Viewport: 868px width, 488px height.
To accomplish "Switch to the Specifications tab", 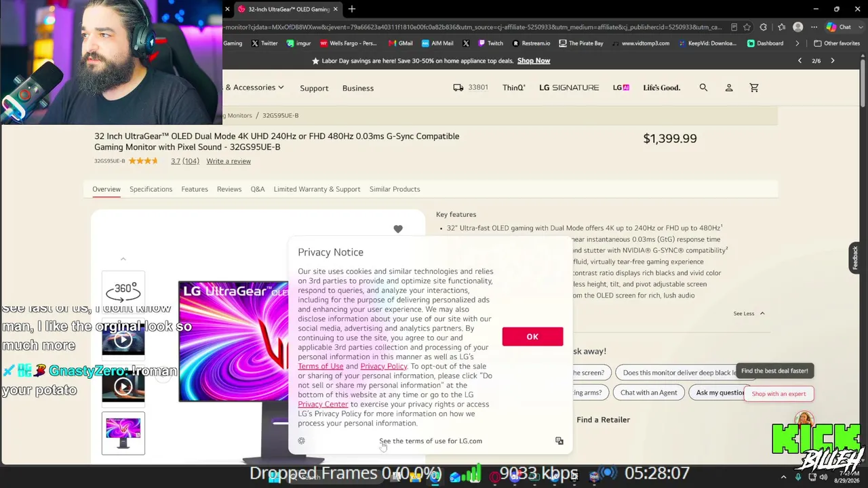I will 151,189.
